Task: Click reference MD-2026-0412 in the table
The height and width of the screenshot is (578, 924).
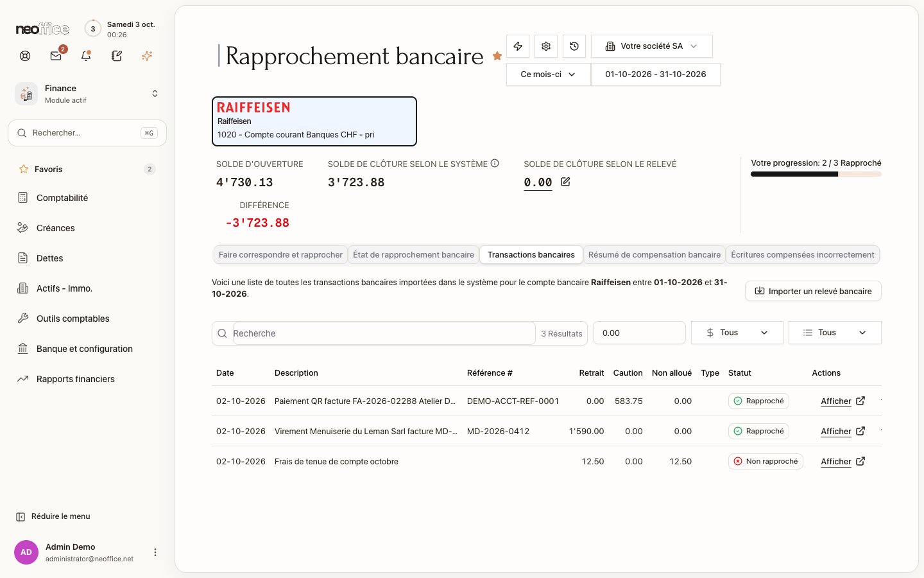Action: pyautogui.click(x=499, y=432)
